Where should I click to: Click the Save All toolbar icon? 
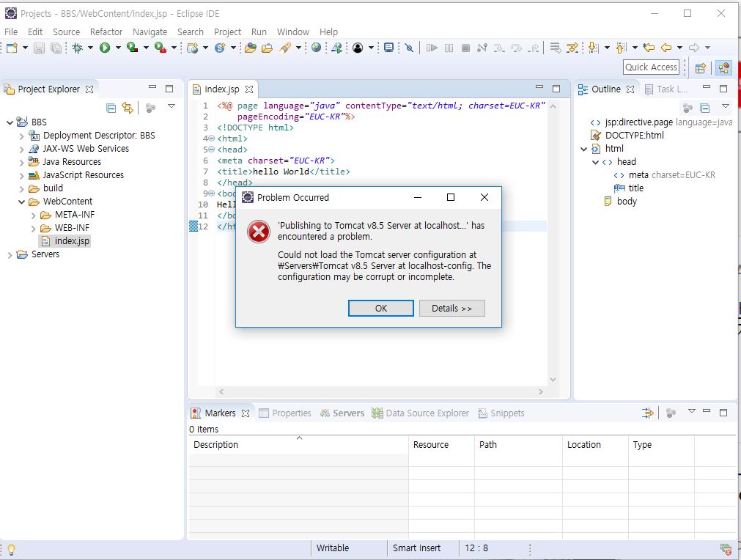point(56,48)
